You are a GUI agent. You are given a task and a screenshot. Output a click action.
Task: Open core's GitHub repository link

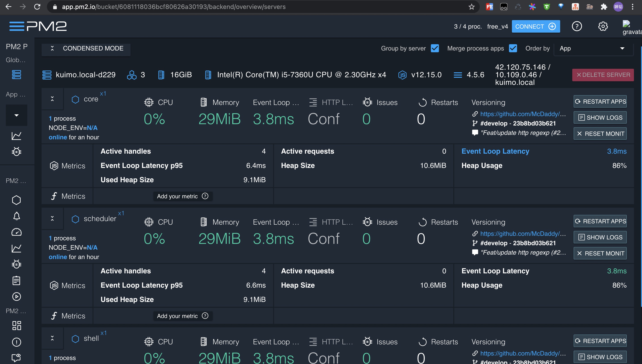523,114
